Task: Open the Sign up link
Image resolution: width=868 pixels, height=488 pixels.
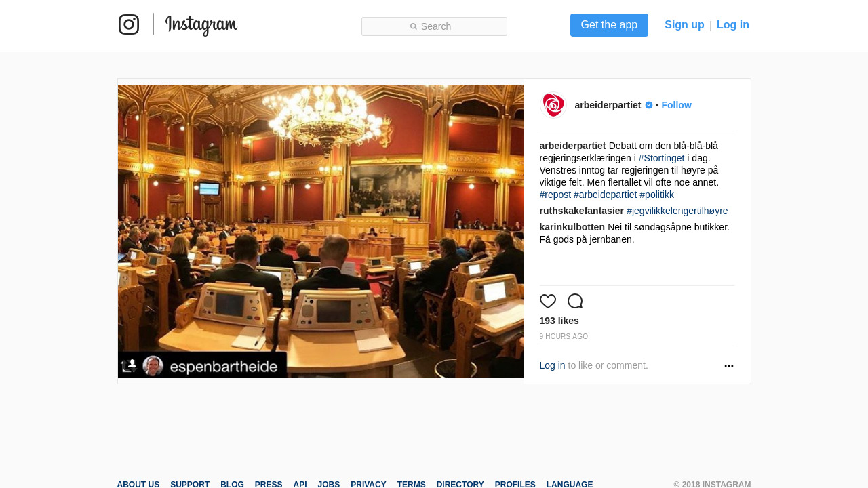Action: (x=684, y=25)
